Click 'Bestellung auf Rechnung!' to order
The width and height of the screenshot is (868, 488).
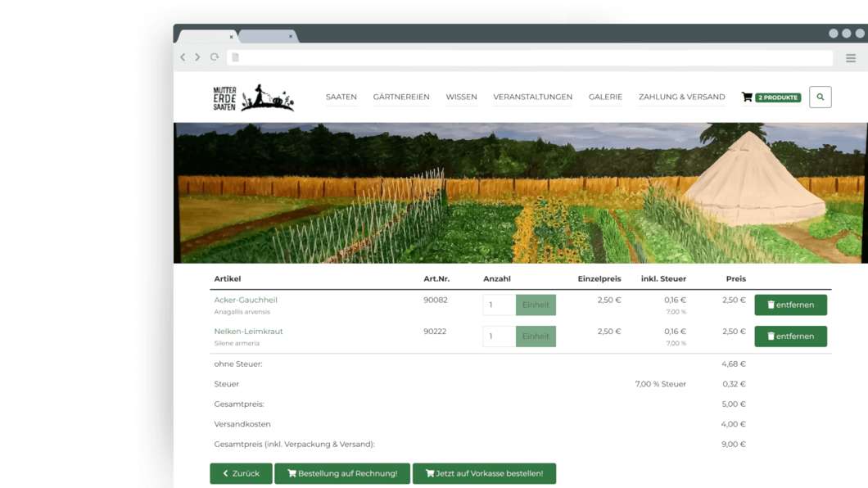(x=341, y=473)
